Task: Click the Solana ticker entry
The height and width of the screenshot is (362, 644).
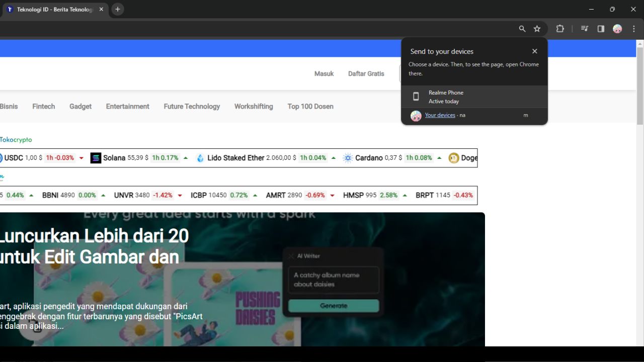Action: (x=114, y=158)
